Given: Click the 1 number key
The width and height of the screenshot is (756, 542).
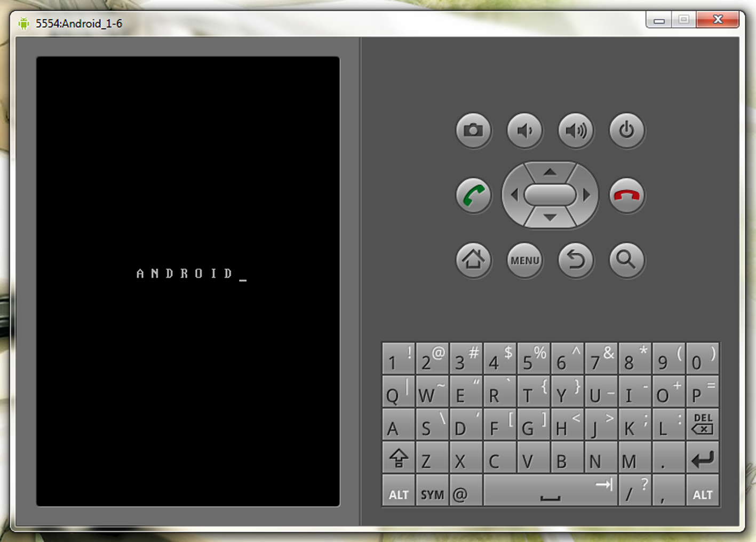Looking at the screenshot, I should (x=399, y=358).
